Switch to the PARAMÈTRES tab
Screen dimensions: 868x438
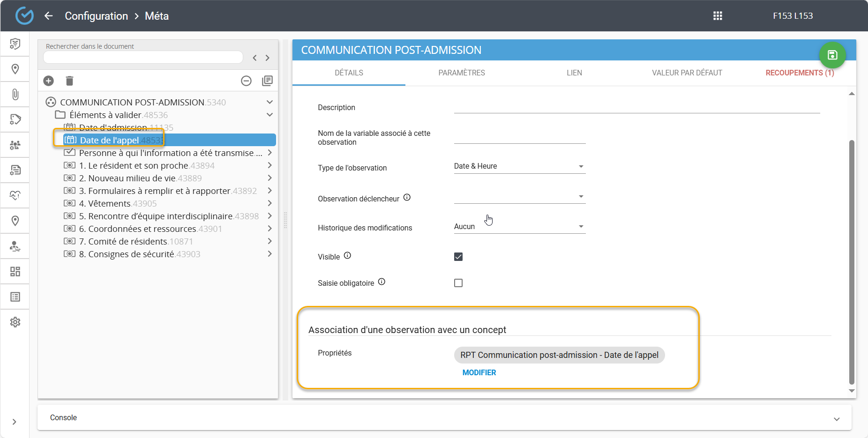(462, 73)
